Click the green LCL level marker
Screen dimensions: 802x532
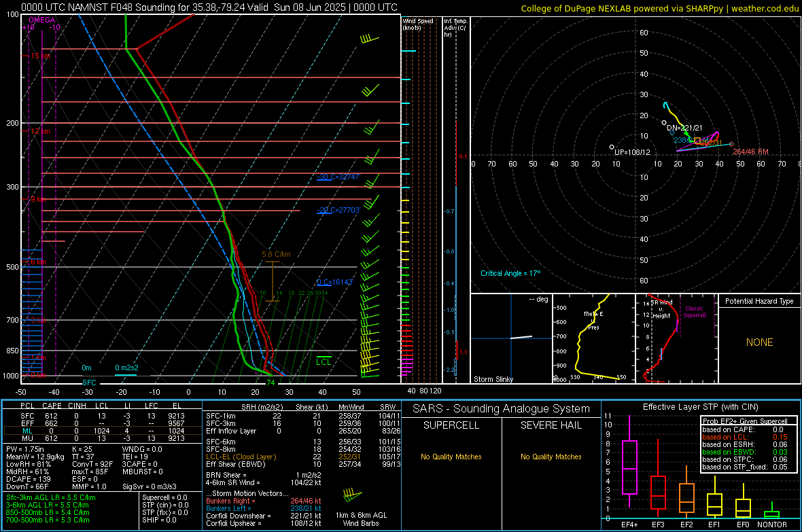tap(324, 361)
